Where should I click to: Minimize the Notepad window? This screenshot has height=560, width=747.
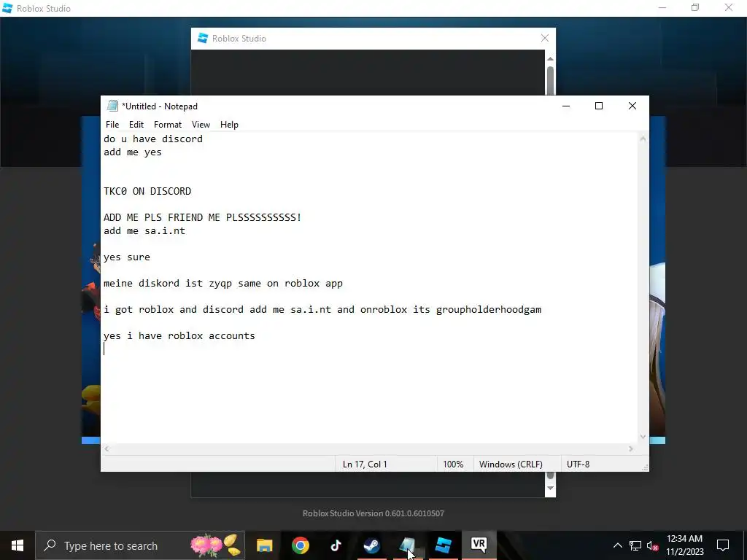[x=566, y=106]
